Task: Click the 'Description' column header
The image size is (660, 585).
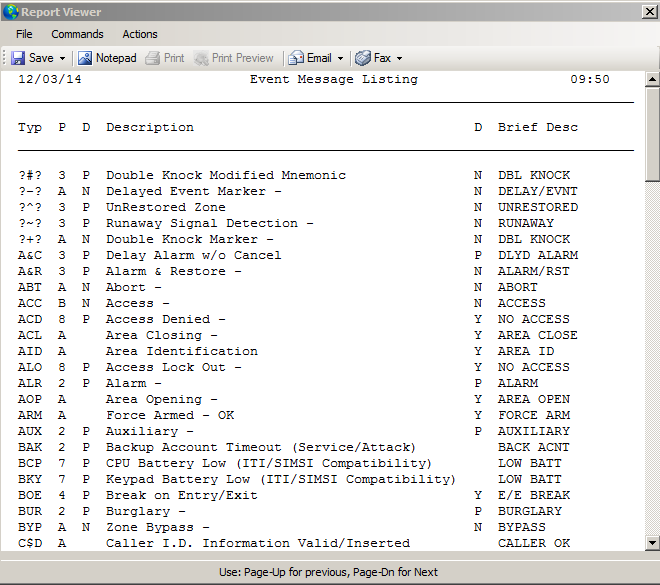Action: click(150, 128)
